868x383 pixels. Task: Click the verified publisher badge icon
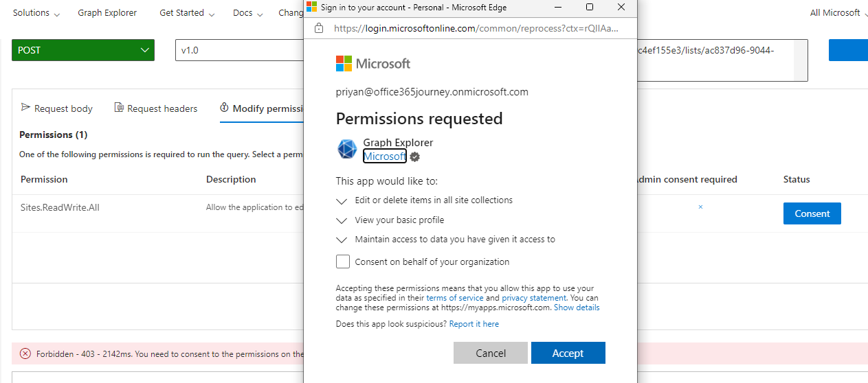[414, 157]
